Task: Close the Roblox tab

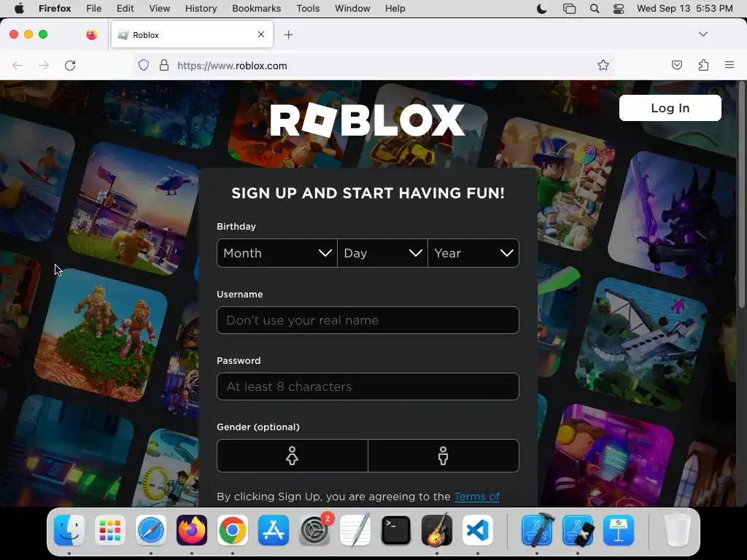Action: [x=261, y=34]
